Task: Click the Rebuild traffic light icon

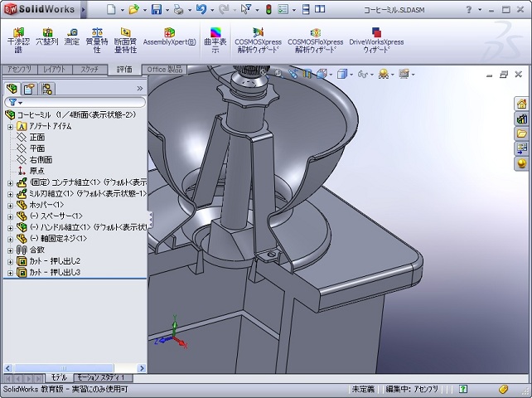Action: 268,9
